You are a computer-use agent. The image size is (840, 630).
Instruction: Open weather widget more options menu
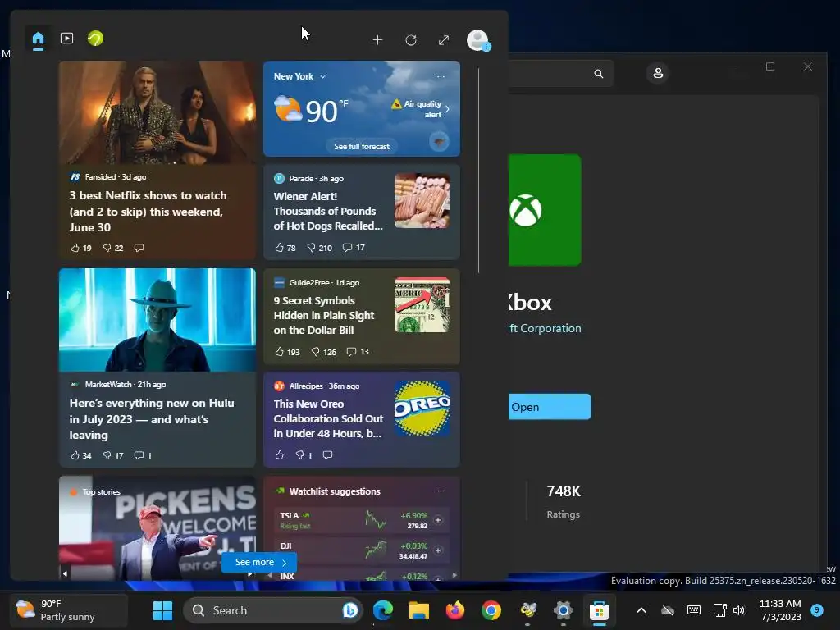pos(441,76)
